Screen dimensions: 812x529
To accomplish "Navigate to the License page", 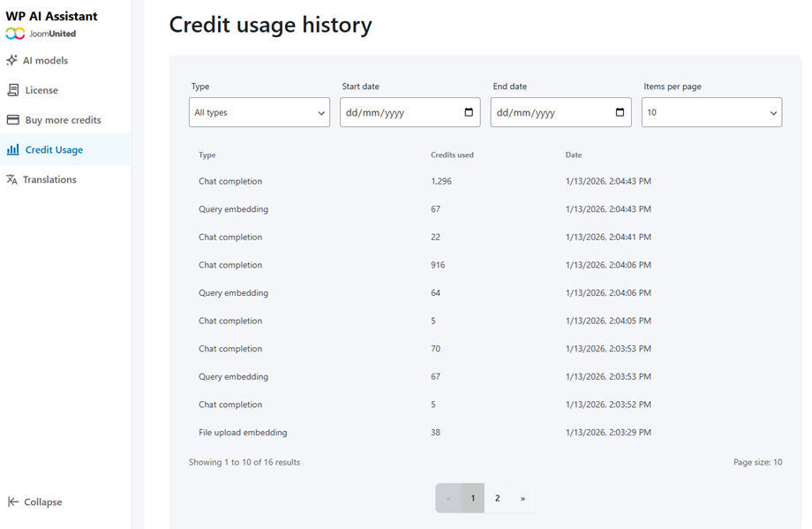I will (x=42, y=90).
